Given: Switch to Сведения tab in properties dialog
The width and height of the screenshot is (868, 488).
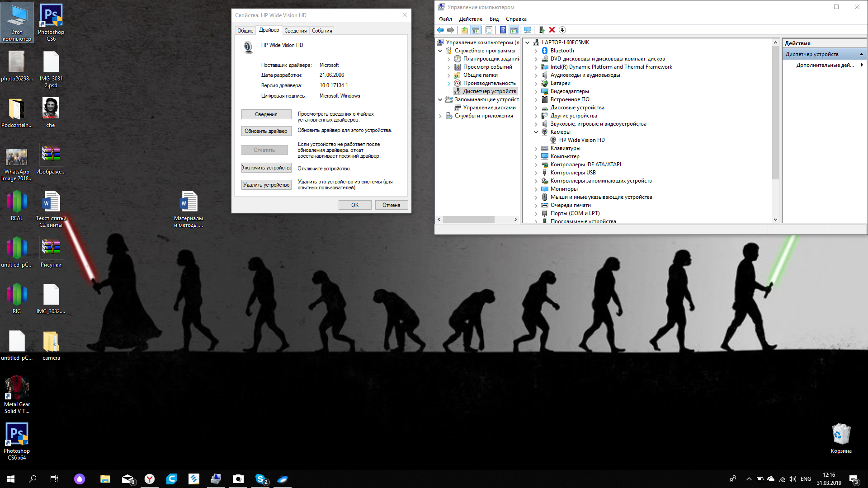Looking at the screenshot, I should 296,31.
